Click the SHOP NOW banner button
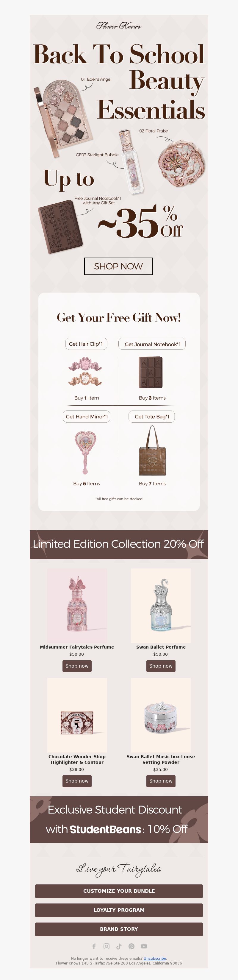238x980 pixels. click(x=118, y=266)
